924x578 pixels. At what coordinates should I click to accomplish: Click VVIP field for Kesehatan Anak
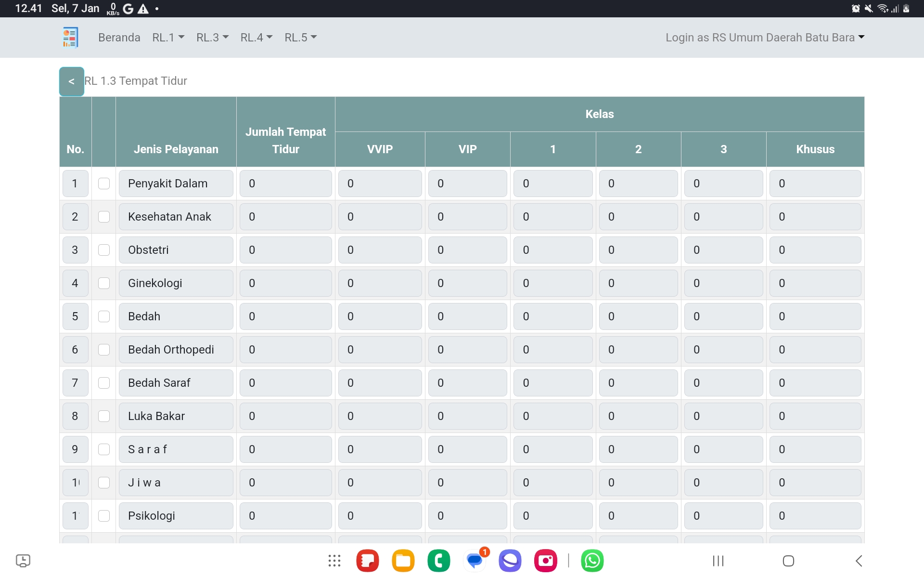[380, 217]
